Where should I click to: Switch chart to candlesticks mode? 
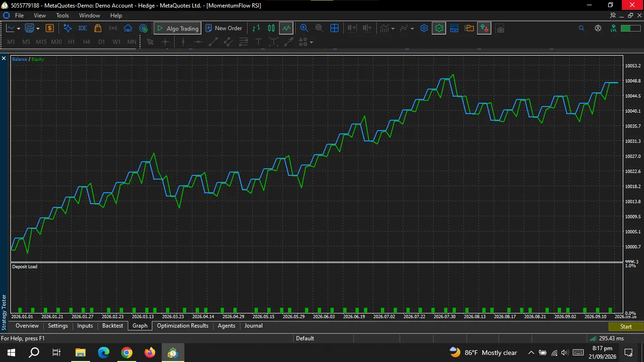(x=271, y=28)
